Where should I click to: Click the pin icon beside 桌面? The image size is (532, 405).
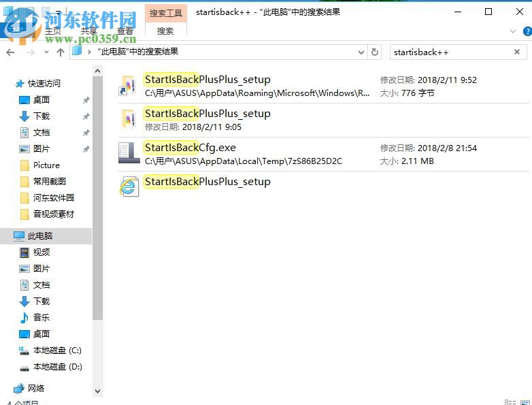click(x=86, y=100)
